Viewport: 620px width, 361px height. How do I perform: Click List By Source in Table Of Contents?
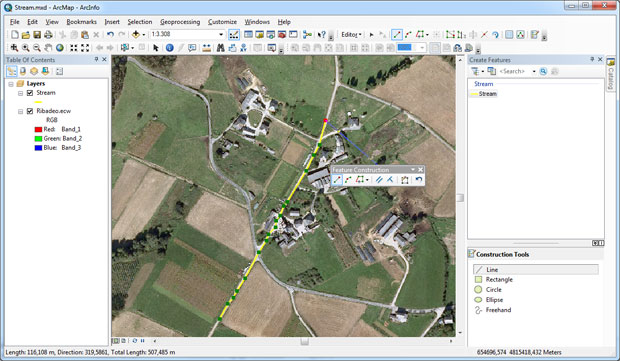click(23, 72)
